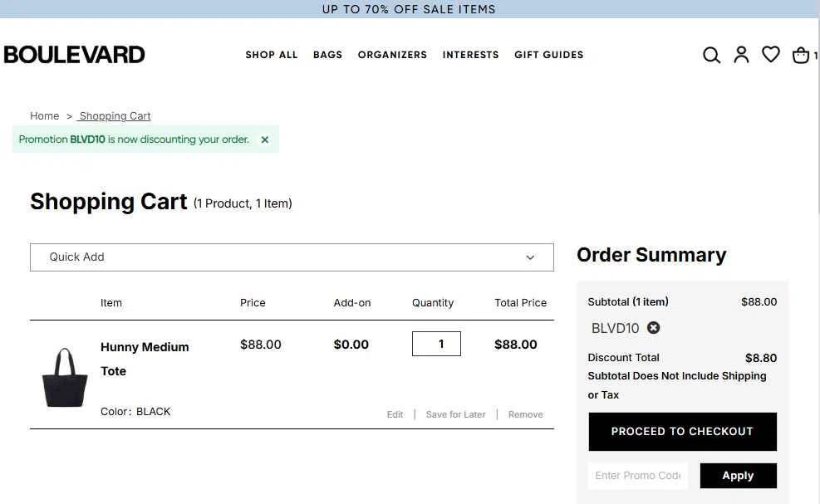Open the wishlist heart icon

pyautogui.click(x=770, y=54)
